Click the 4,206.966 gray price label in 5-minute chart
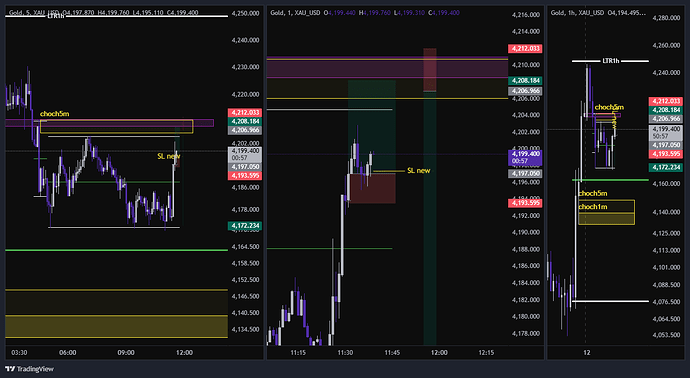Image resolution: width=690 pixels, height=378 pixels. pos(245,130)
